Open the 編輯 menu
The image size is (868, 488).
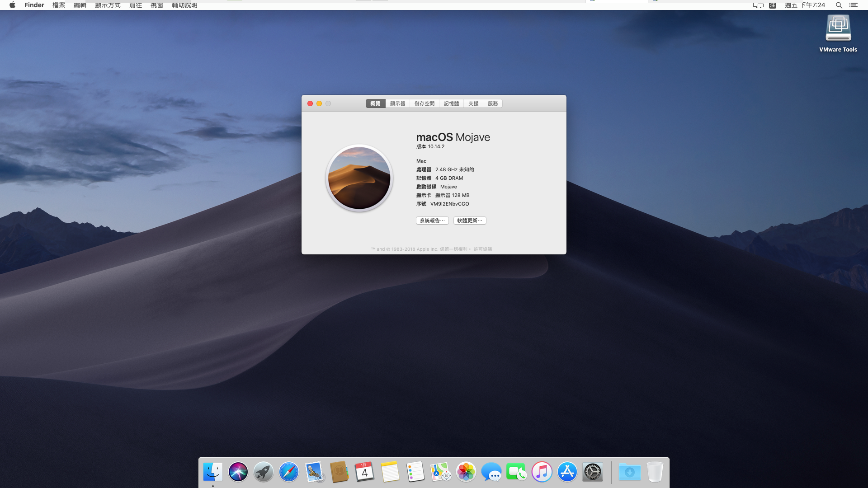pos(80,5)
